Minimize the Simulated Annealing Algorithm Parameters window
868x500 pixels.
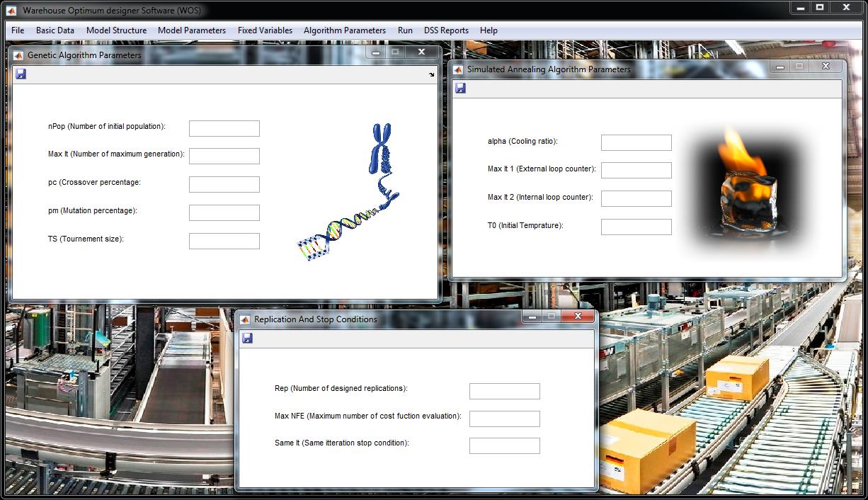point(780,66)
